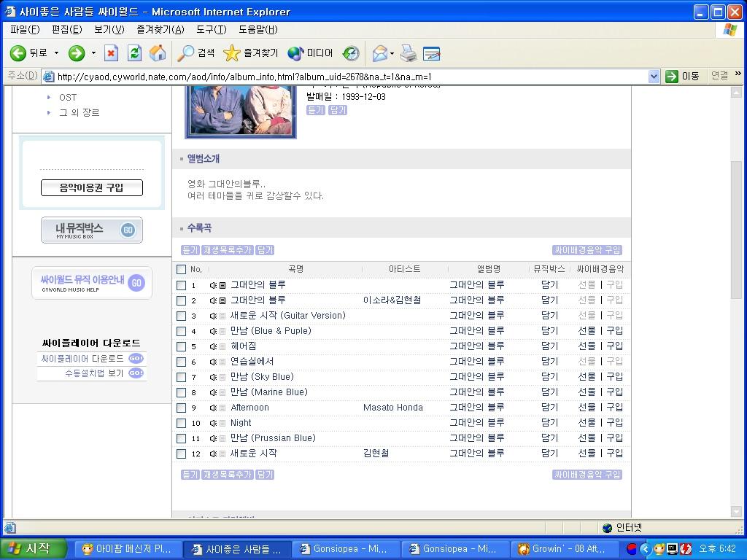Open the 검색 search toolbar button
Screen dimensions: 747x560
click(x=196, y=52)
